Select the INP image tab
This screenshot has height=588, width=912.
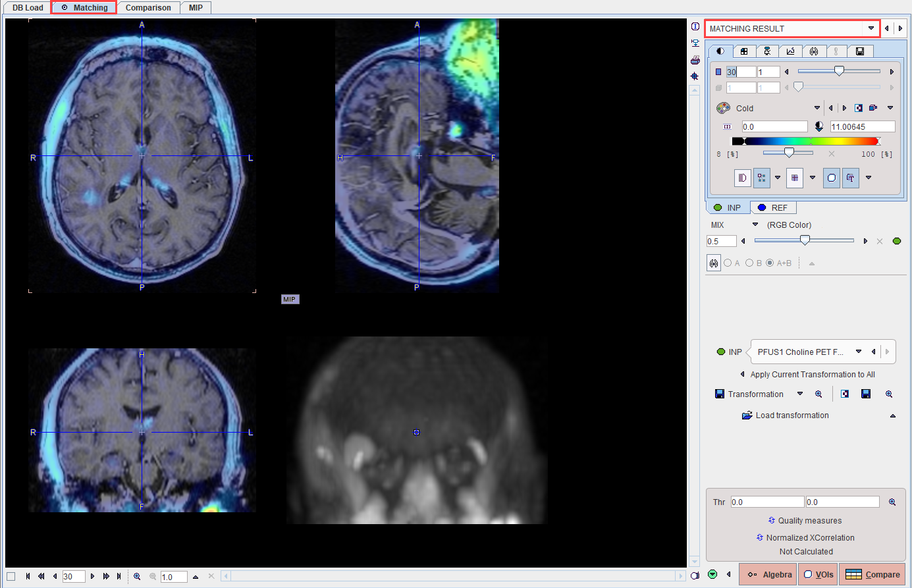[728, 207]
